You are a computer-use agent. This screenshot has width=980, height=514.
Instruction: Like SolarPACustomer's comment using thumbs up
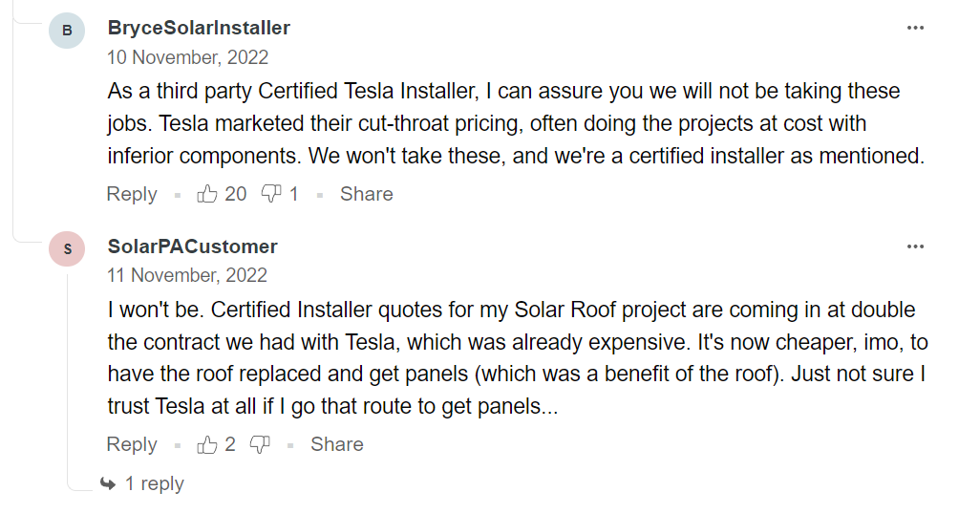(207, 444)
